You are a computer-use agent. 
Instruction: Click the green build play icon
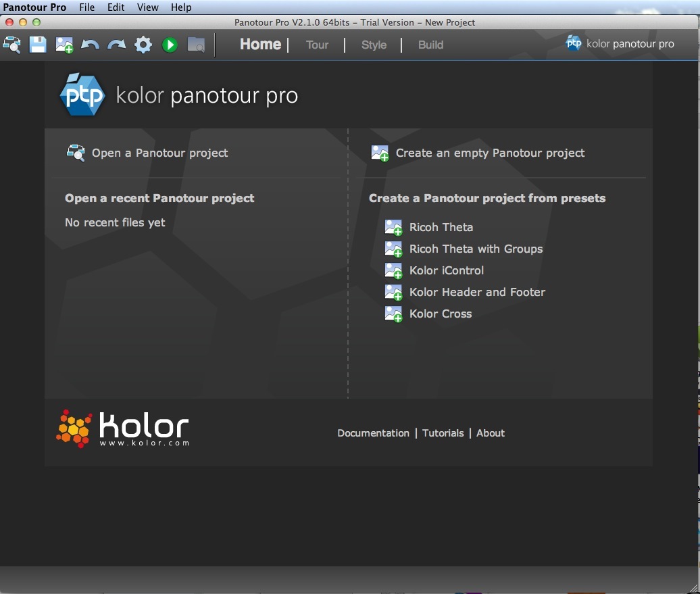point(170,45)
